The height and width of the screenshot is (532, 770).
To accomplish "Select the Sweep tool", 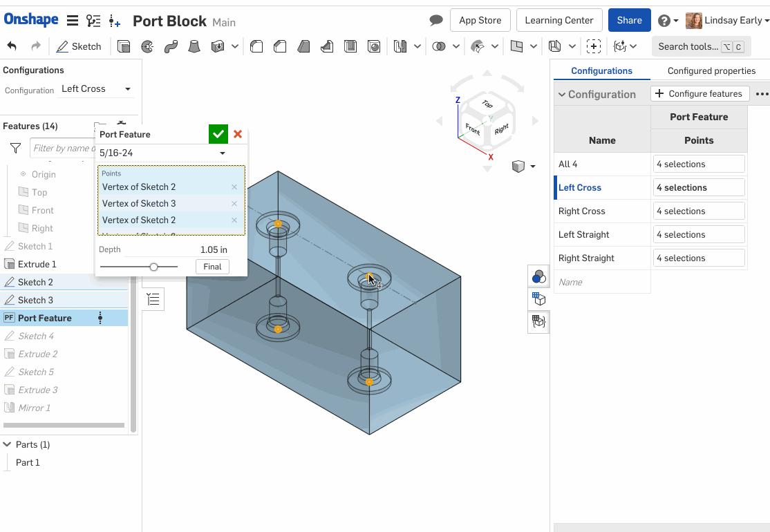I will [171, 46].
